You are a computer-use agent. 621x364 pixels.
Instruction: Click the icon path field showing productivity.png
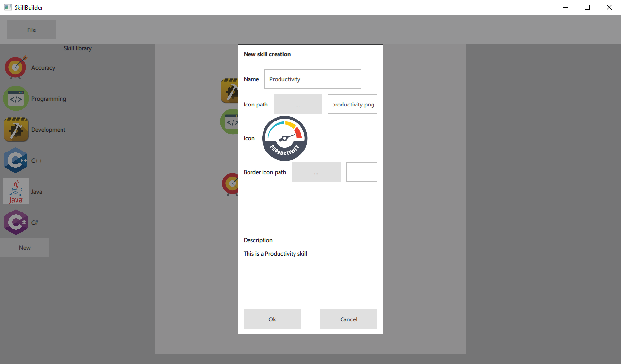click(x=353, y=105)
